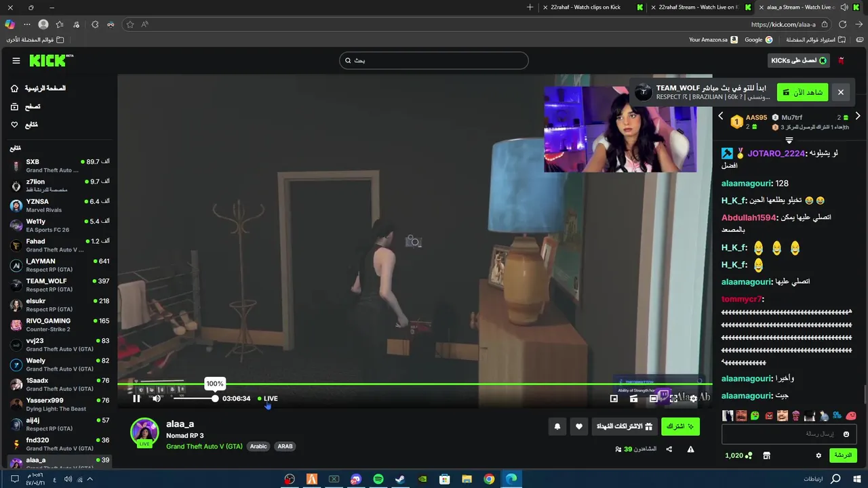Open Your Amazon.sa bookmark
The width and height of the screenshot is (868, 488).
click(x=713, y=40)
